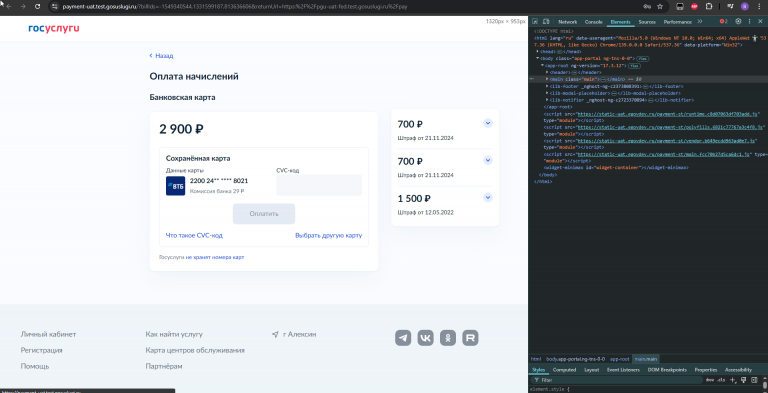Open the Computed styles tab
Viewport: 768px width, 393px height.
coord(564,370)
